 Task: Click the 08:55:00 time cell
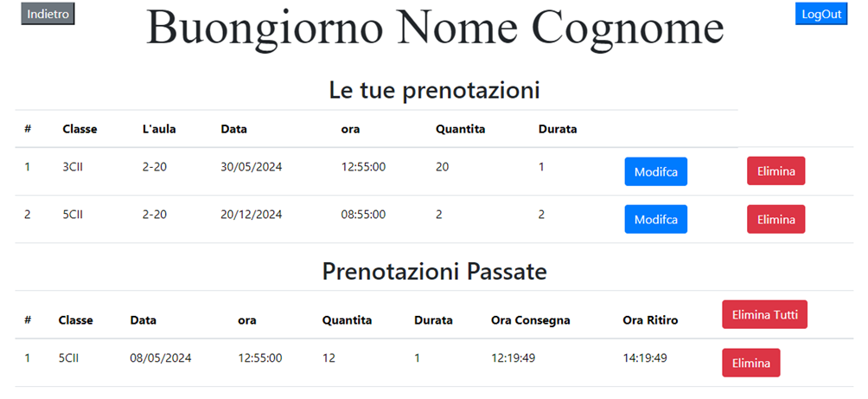click(x=363, y=215)
